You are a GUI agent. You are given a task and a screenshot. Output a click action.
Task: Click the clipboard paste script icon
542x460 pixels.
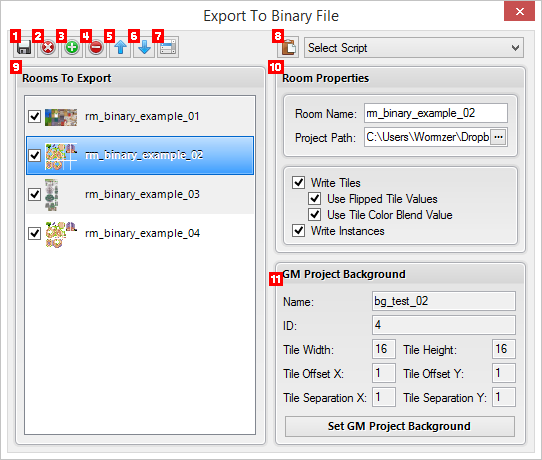288,47
